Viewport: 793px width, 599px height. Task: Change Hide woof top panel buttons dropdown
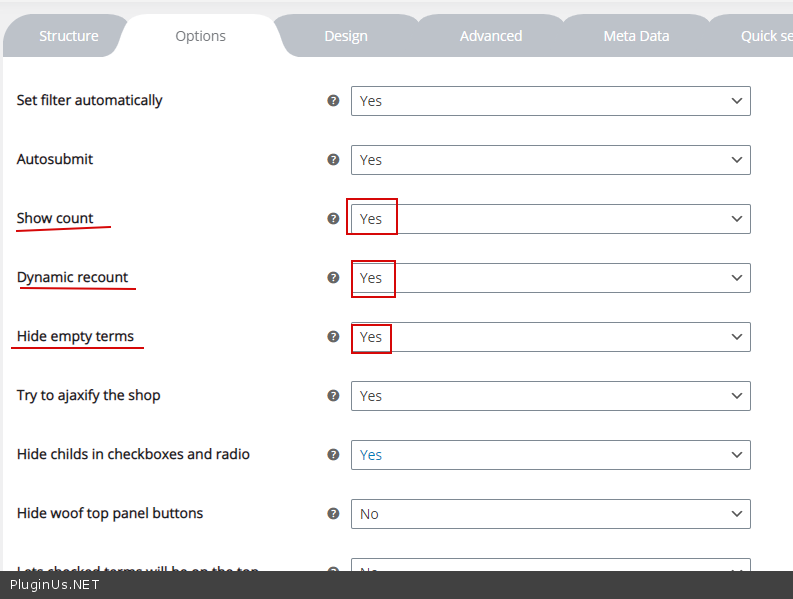click(x=550, y=514)
